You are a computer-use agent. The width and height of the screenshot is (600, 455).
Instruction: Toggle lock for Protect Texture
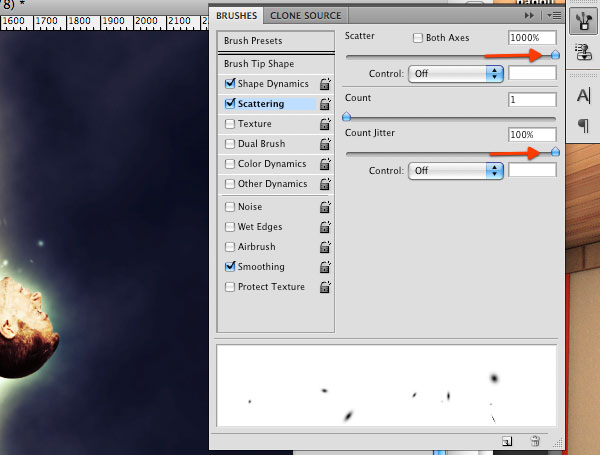(325, 287)
